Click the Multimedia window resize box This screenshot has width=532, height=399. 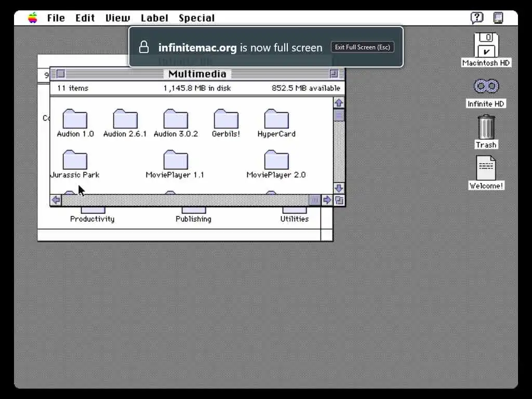tap(339, 200)
